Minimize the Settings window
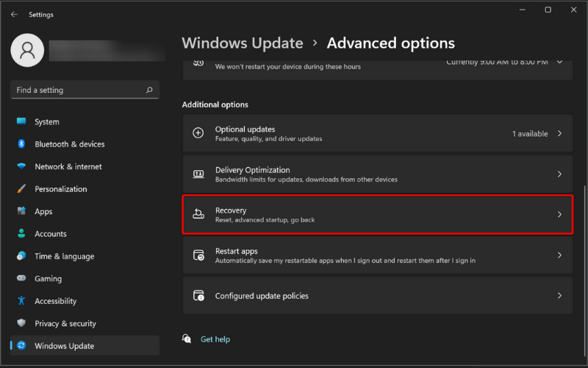This screenshot has height=368, width=588. coord(523,10)
